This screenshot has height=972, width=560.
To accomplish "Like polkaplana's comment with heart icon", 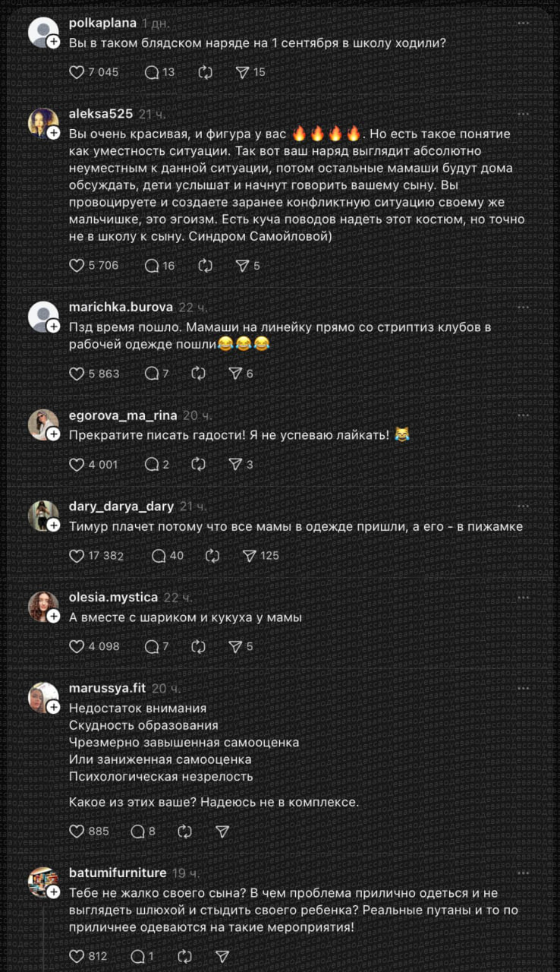I will click(x=77, y=72).
